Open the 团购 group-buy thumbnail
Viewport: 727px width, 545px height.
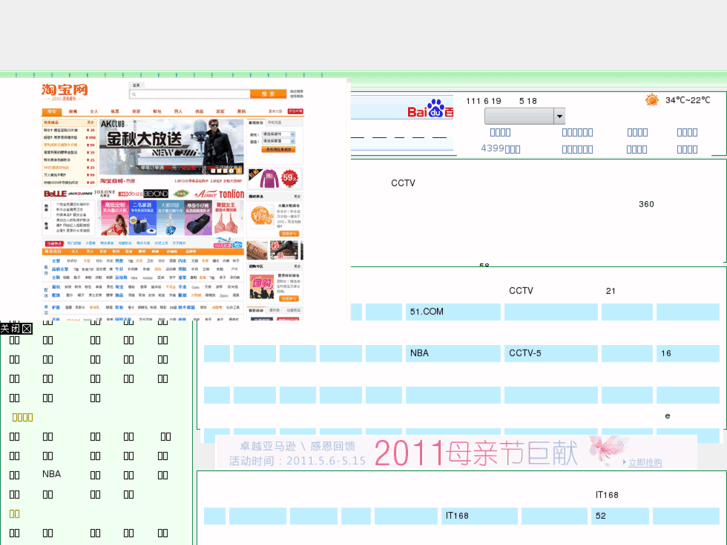click(261, 287)
